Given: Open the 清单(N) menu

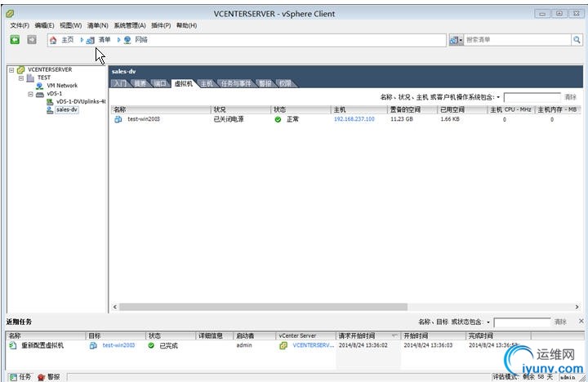Looking at the screenshot, I should pyautogui.click(x=97, y=25).
